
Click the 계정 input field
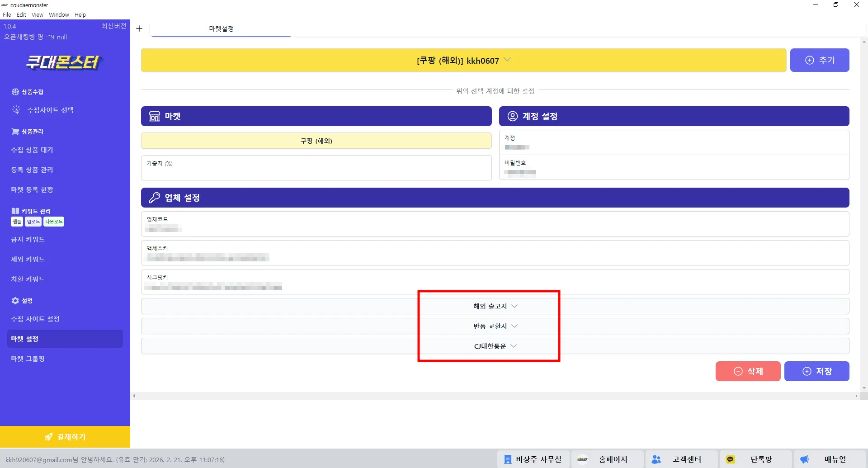click(x=674, y=143)
